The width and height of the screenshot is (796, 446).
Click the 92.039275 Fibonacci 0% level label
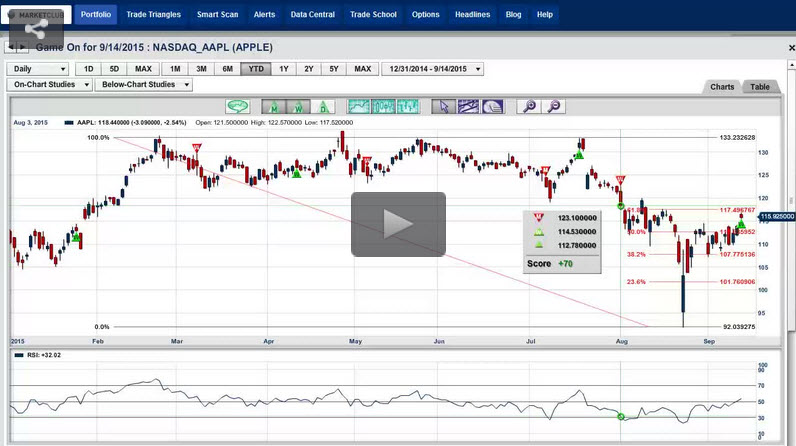pos(739,327)
